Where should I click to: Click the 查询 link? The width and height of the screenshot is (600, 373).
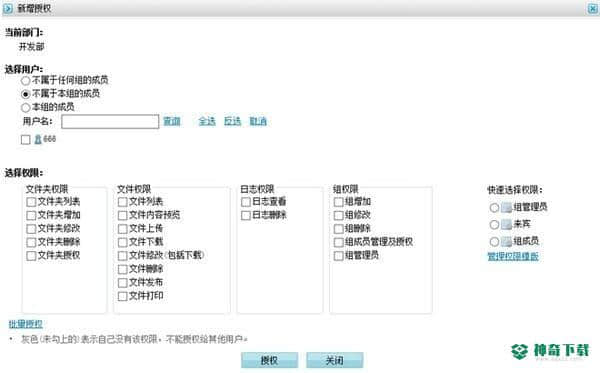(x=172, y=121)
